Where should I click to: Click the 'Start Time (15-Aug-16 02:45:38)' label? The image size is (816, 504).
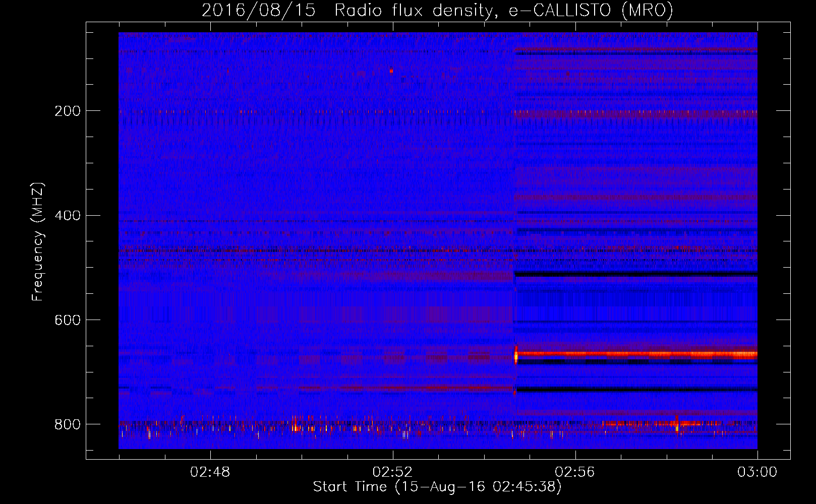pyautogui.click(x=437, y=487)
